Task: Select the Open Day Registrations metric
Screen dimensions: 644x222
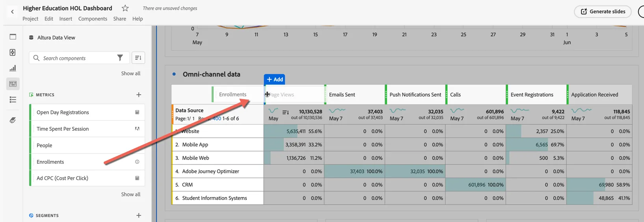Action: click(87, 112)
